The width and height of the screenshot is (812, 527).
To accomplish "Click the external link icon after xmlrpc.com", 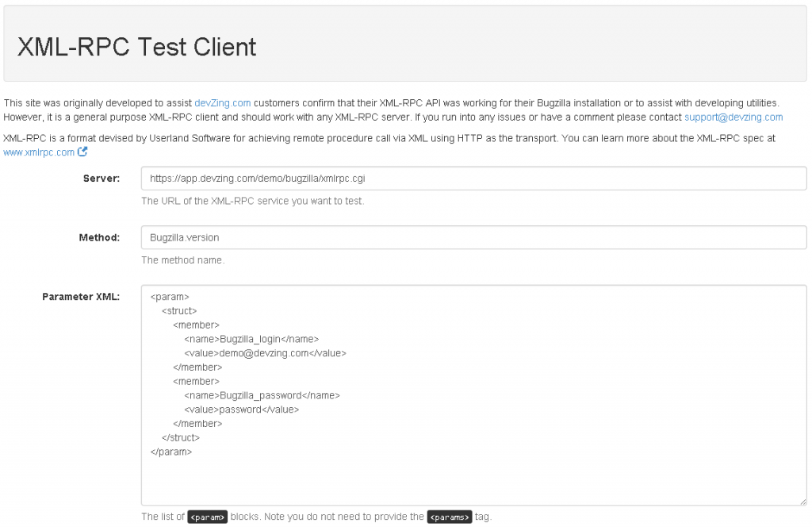I will point(82,152).
